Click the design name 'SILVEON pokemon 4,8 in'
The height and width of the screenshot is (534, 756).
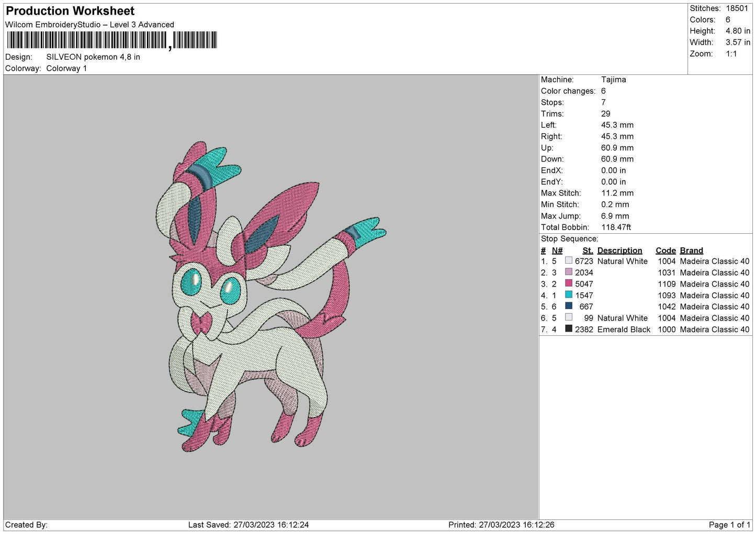(93, 57)
